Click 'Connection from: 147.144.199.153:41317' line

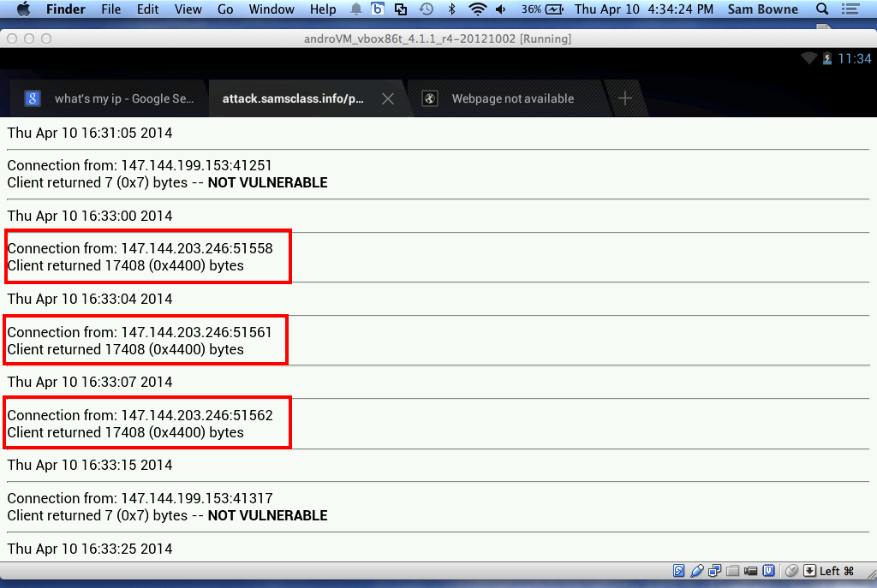[140, 498]
